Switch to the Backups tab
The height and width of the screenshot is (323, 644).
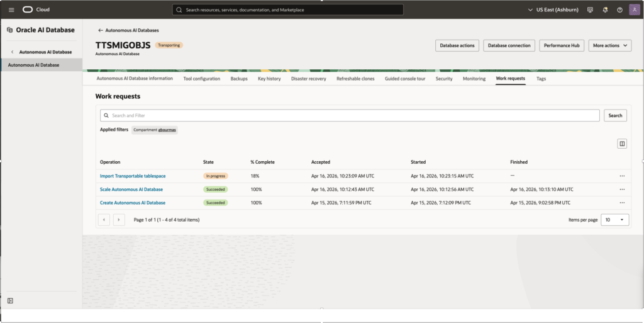(239, 79)
